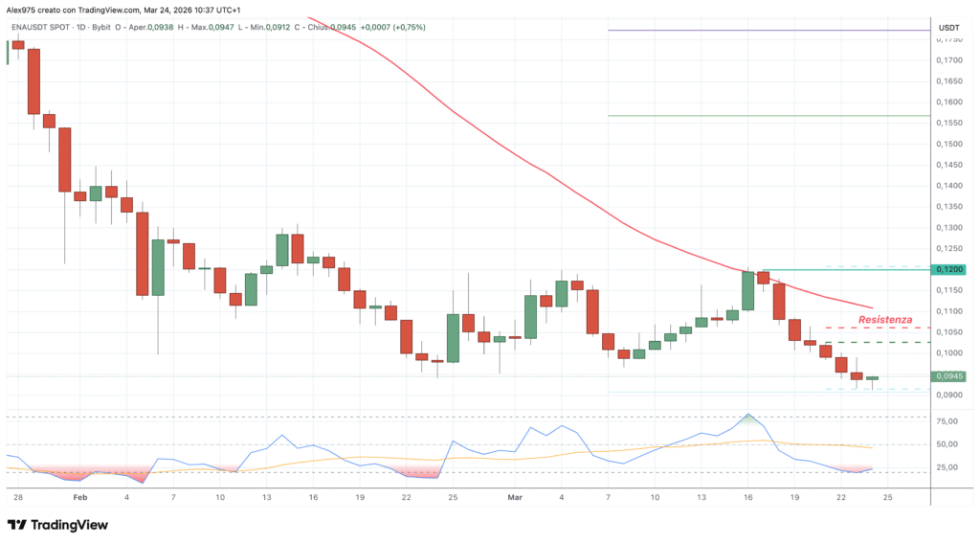Click the 0,1000 price axis value
This screenshot has height=544, width=980.
point(948,352)
